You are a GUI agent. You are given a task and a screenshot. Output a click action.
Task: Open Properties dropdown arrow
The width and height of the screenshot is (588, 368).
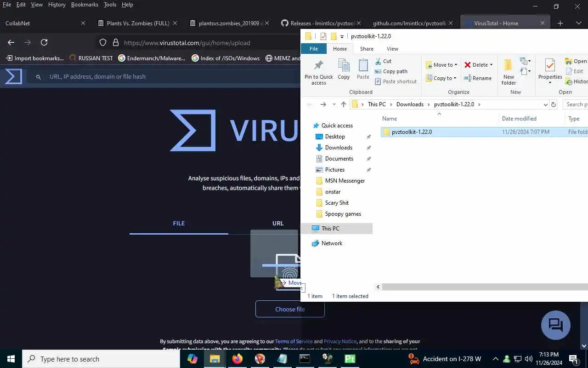tap(550, 83)
